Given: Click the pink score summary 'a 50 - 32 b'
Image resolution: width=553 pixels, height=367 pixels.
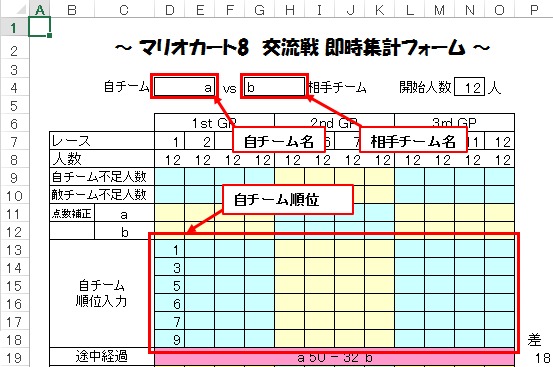Looking at the screenshot, I should [334, 357].
